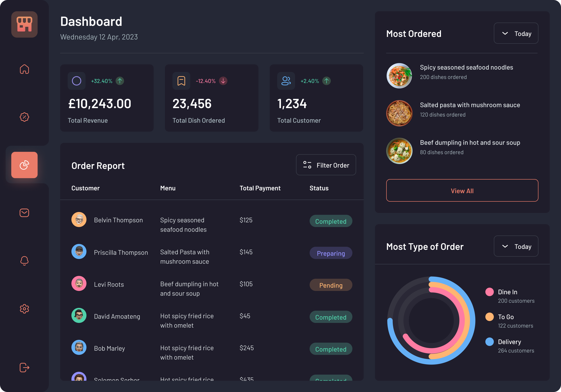This screenshot has height=392, width=561.
Task: Open the Home sidebar icon
Action: coord(24,69)
